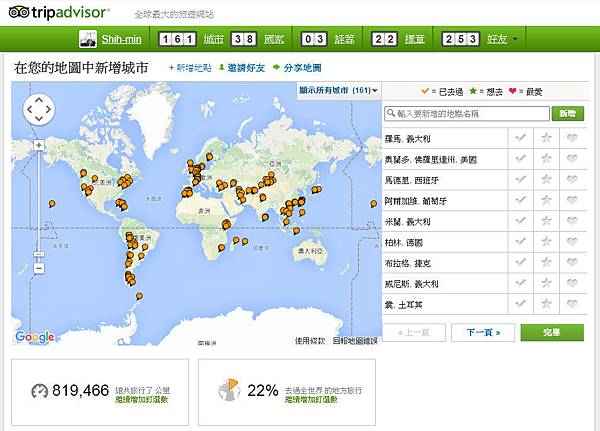Viewport: 600px width, 431px height.
Task: Expand 顯示所有城市 (161) dropdown
Action: tap(338, 89)
